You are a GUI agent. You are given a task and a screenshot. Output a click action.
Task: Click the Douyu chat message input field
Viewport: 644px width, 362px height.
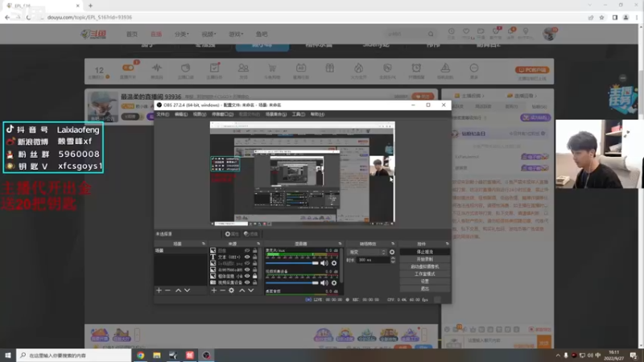pos(500,340)
